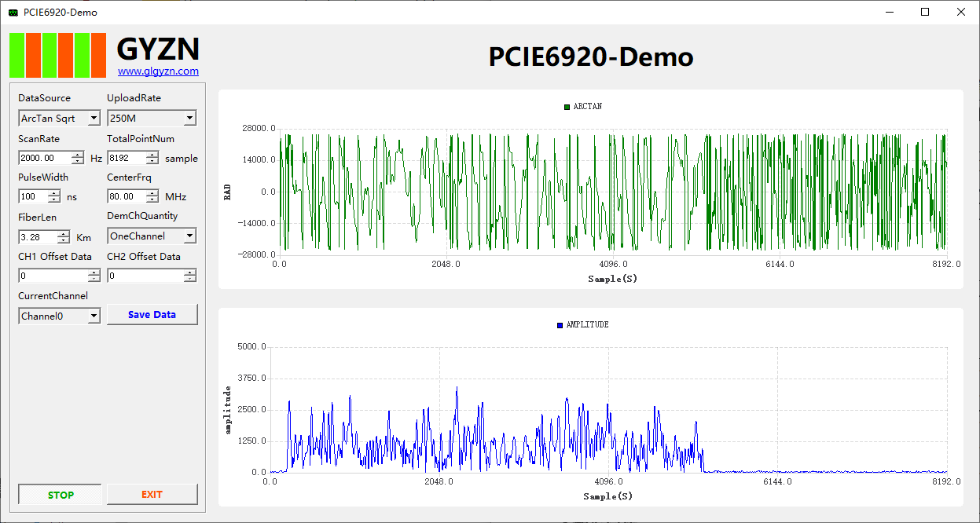Screen dimensions: 980x523
Task: Click the blue AMPLITUDE legend marker
Action: coord(559,324)
